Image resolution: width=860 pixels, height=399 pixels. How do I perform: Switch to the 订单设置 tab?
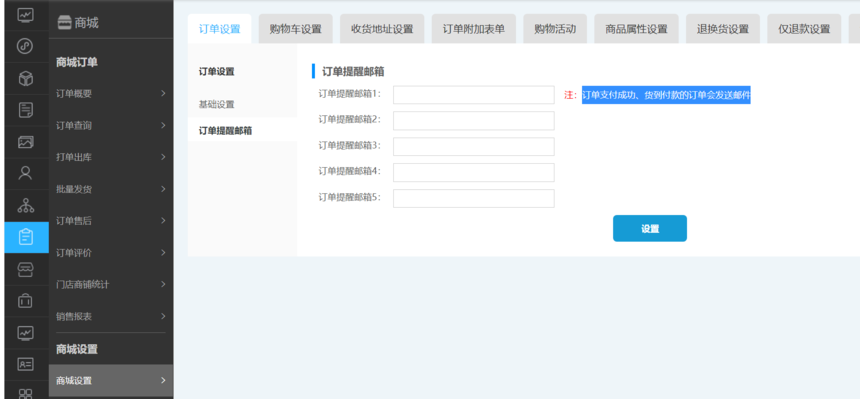point(219,29)
